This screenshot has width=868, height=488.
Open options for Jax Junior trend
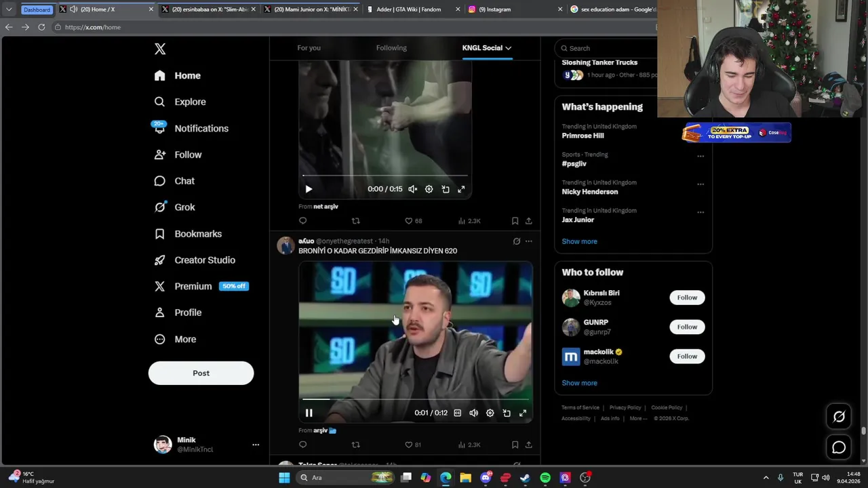pyautogui.click(x=701, y=212)
